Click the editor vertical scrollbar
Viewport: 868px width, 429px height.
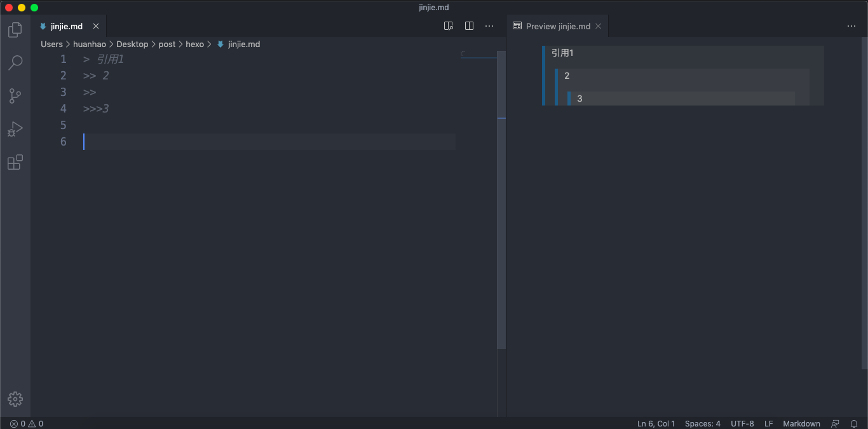[x=501, y=200]
